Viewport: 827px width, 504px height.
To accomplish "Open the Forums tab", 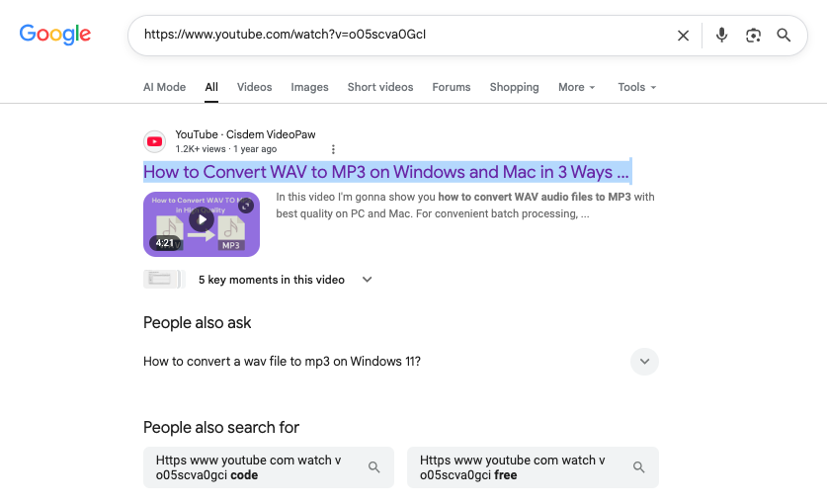I will click(452, 87).
